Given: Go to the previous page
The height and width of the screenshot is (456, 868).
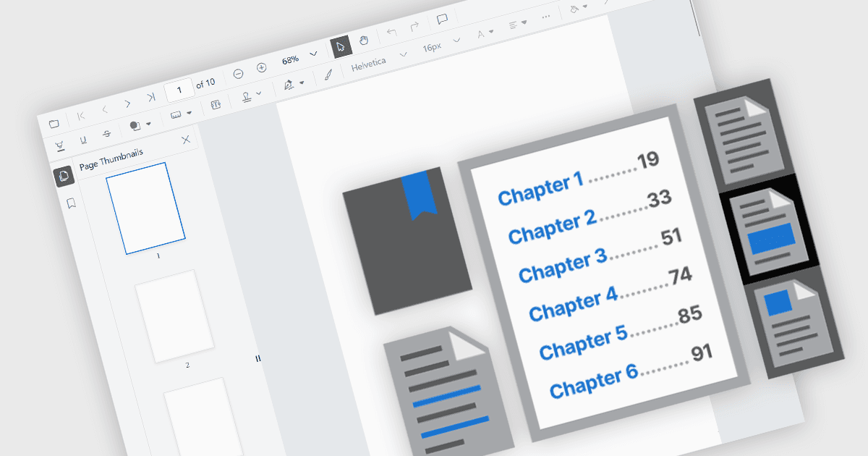Looking at the screenshot, I should click(x=105, y=110).
